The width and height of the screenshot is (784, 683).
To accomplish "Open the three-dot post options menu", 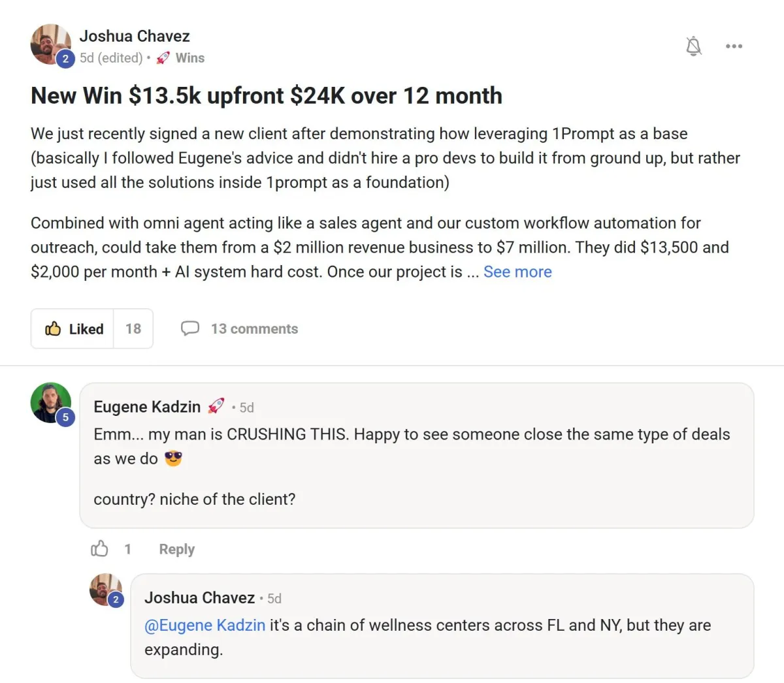I will [x=734, y=46].
